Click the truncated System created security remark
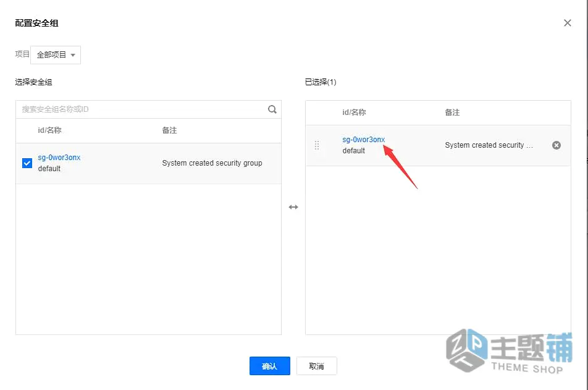The image size is (588, 390). point(489,145)
